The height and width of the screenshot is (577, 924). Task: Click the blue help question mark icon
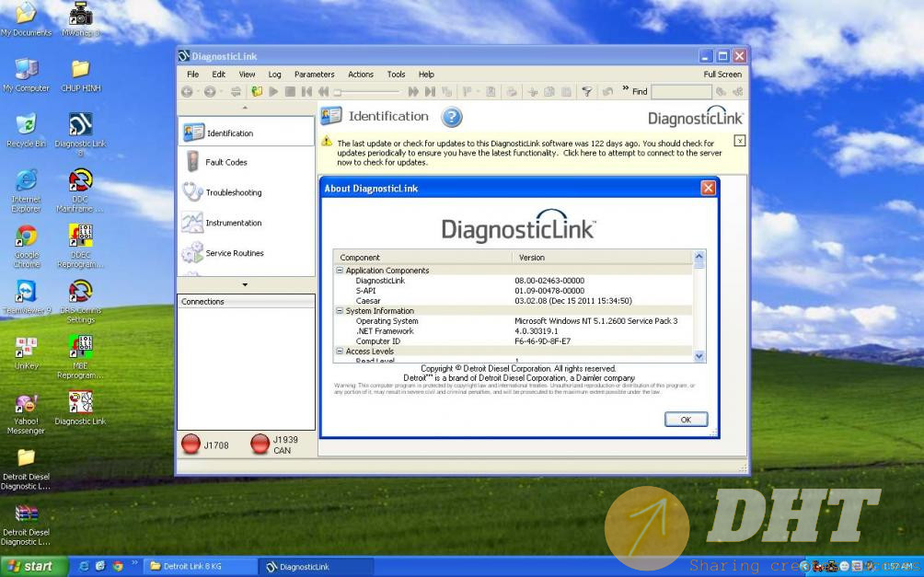coord(452,117)
